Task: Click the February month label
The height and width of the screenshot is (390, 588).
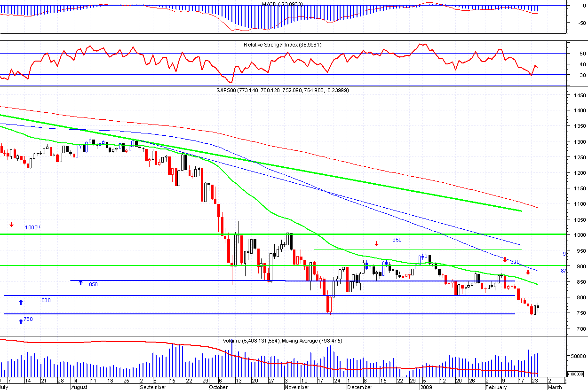Action: 496,388
